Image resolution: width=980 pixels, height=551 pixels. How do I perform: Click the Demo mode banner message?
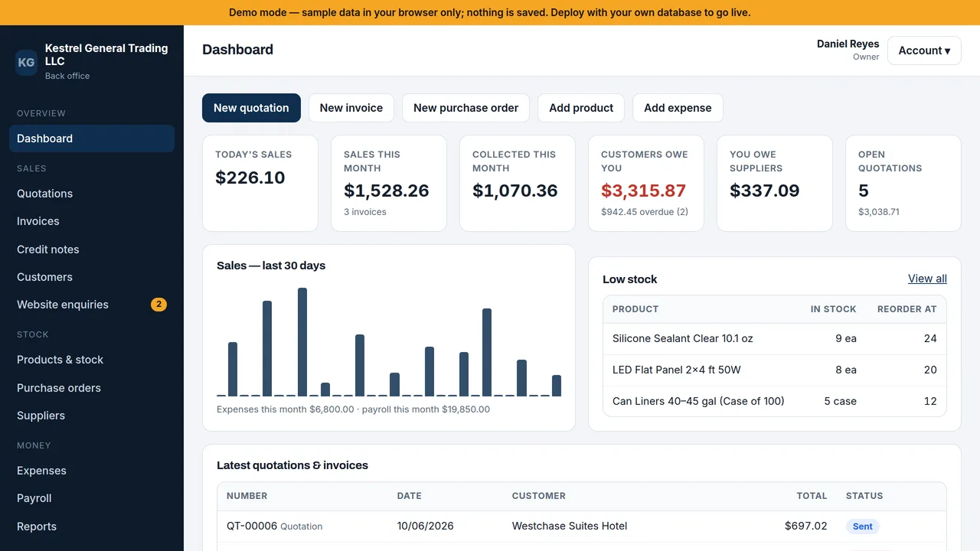(490, 12)
